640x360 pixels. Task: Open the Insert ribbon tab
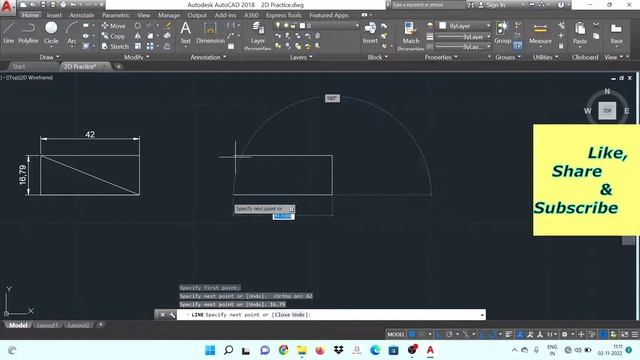coord(54,15)
